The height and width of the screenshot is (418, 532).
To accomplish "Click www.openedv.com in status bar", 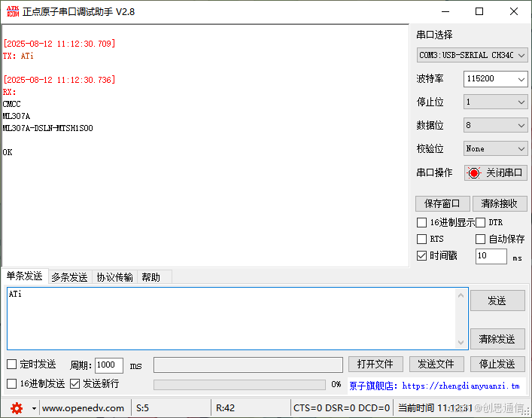I will click(x=83, y=408).
